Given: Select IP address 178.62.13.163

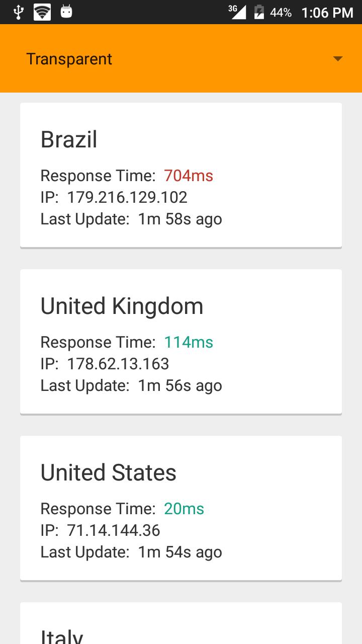Looking at the screenshot, I should coord(118,364).
